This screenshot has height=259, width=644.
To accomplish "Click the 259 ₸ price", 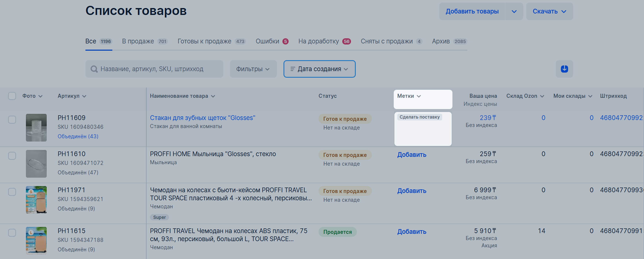I will point(488,154).
